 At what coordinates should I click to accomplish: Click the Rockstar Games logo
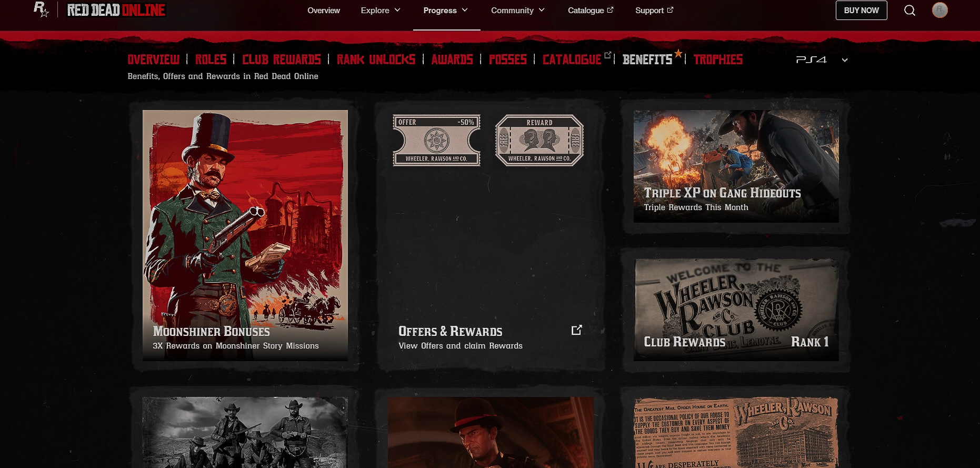coord(41,9)
